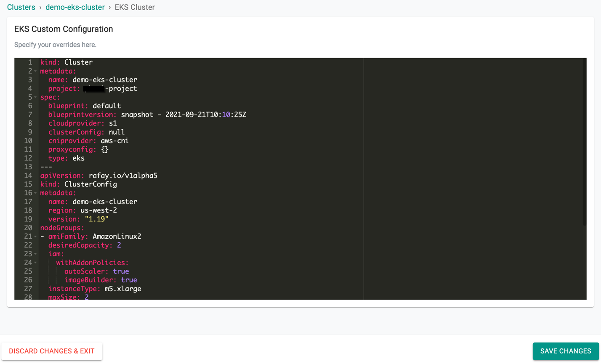Click 'proxyconfig: {}' text

point(79,150)
